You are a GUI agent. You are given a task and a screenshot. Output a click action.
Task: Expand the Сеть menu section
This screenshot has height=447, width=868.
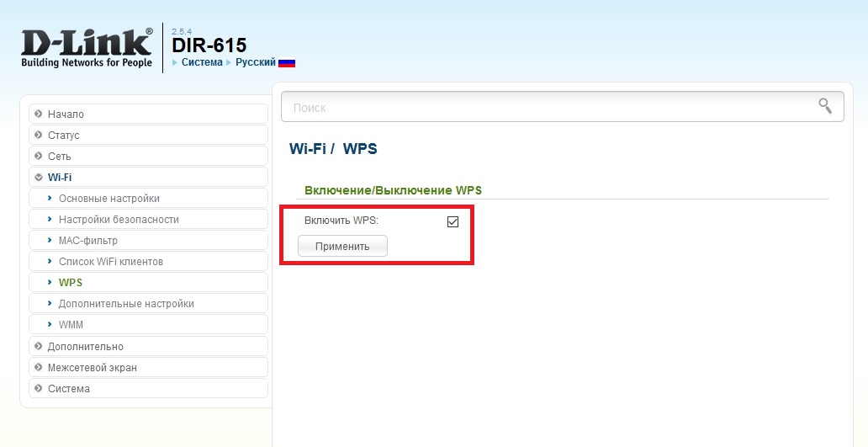[x=59, y=157]
